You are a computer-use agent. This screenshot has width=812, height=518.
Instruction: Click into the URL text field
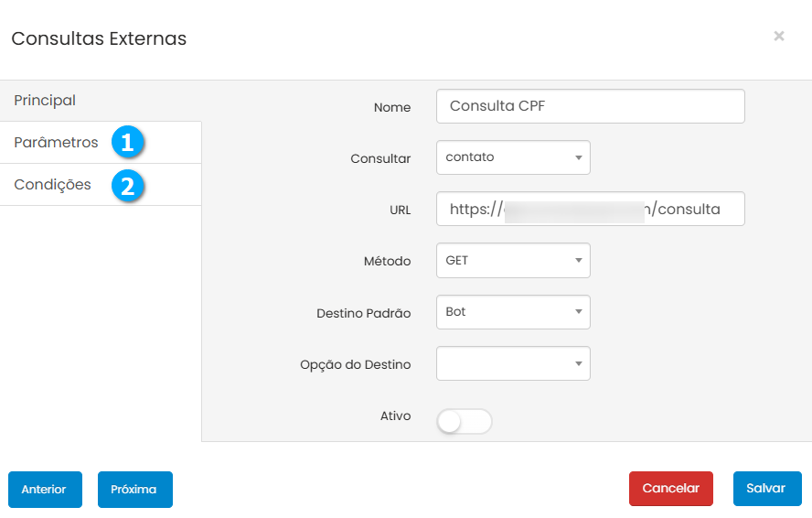590,209
